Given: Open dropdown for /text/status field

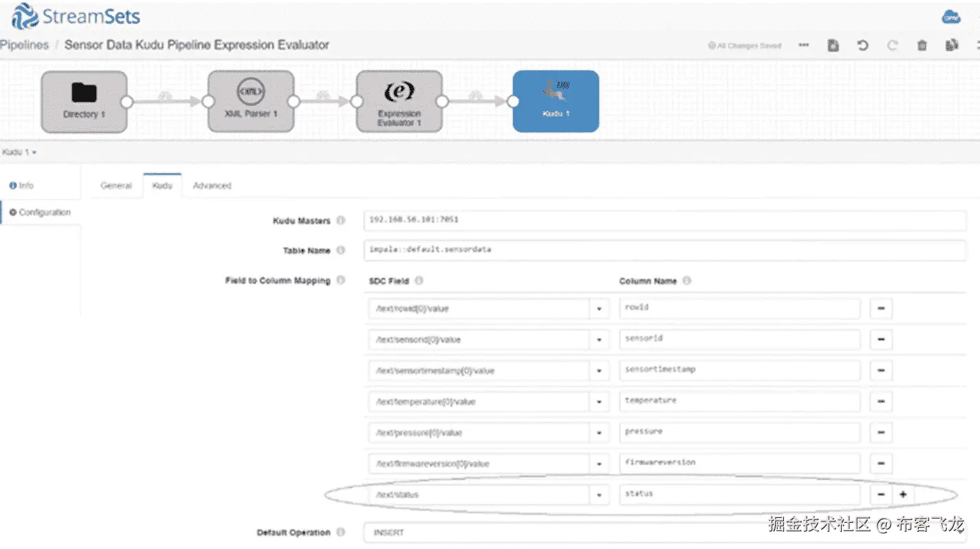Looking at the screenshot, I should click(x=599, y=494).
